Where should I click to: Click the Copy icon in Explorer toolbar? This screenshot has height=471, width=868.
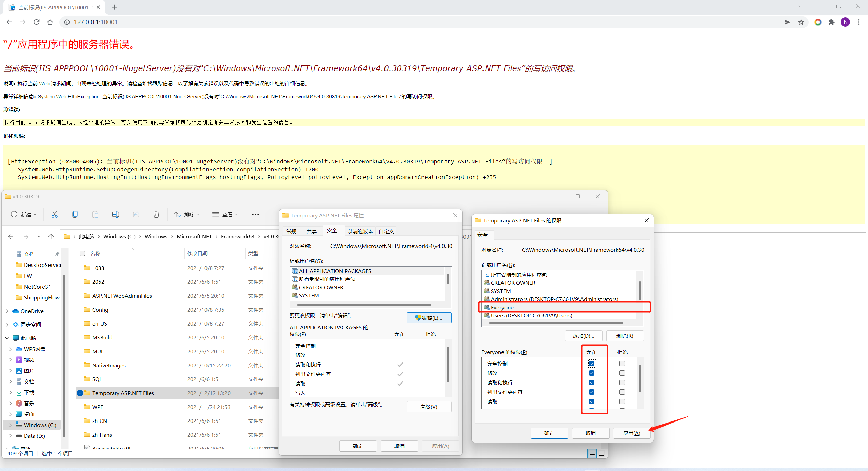[75, 214]
